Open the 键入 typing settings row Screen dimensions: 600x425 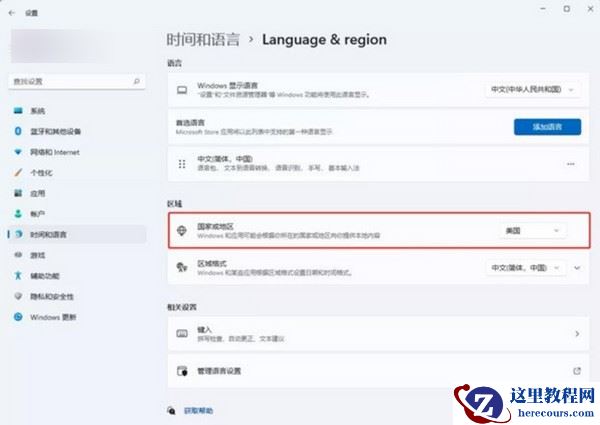point(378,334)
